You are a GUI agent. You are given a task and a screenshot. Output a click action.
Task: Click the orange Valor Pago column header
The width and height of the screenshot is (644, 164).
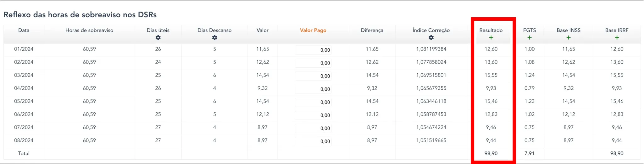click(x=313, y=30)
